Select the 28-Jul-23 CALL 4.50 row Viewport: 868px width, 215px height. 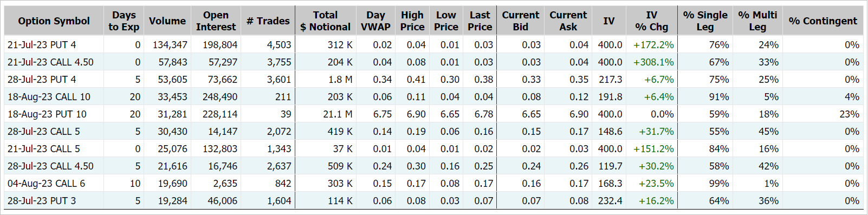pyautogui.click(x=433, y=166)
